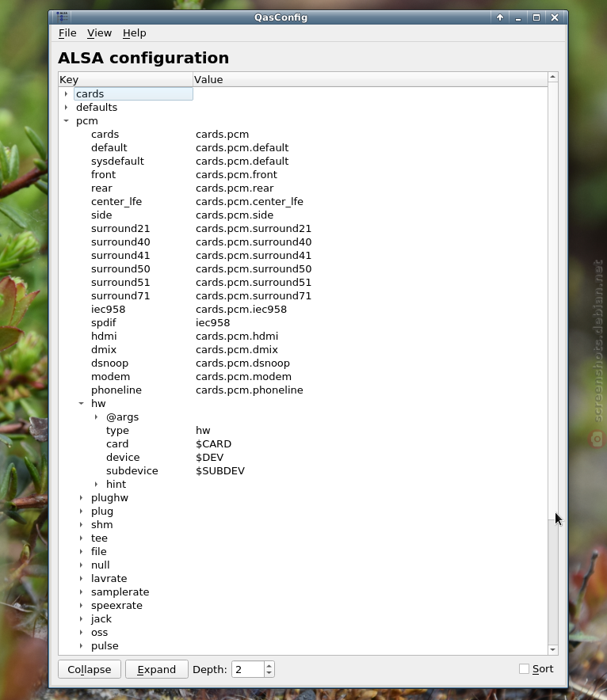Image resolution: width=607 pixels, height=700 pixels.
Task: Expand the shm node
Action: 81,524
